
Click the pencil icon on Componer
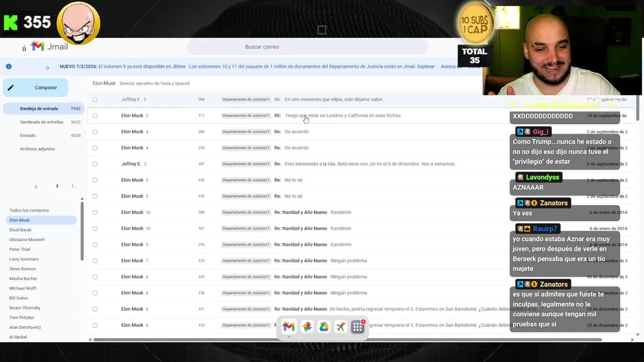(11, 87)
